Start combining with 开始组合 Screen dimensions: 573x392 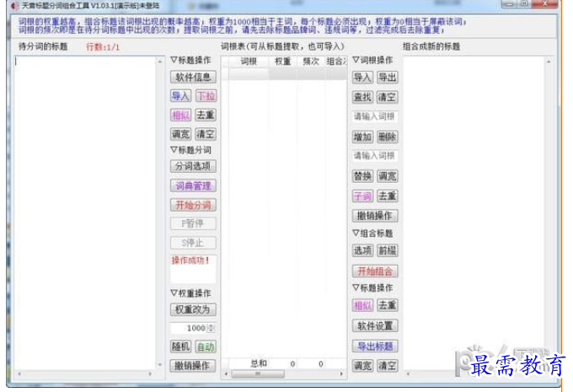(x=375, y=271)
